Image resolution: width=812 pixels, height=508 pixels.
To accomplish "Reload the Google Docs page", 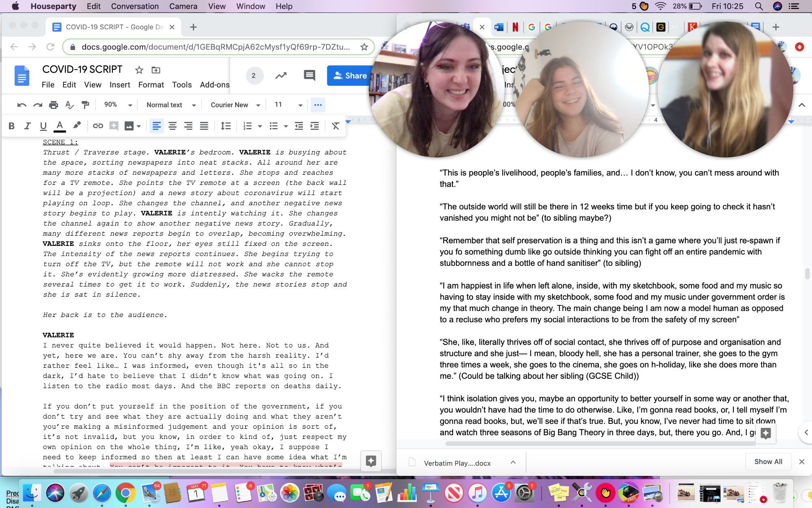I will [x=50, y=47].
